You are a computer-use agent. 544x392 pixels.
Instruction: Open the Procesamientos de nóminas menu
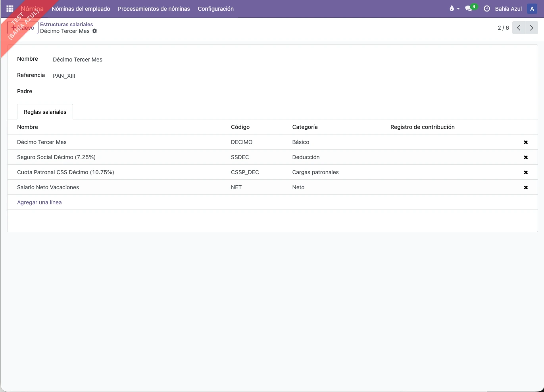154,9
